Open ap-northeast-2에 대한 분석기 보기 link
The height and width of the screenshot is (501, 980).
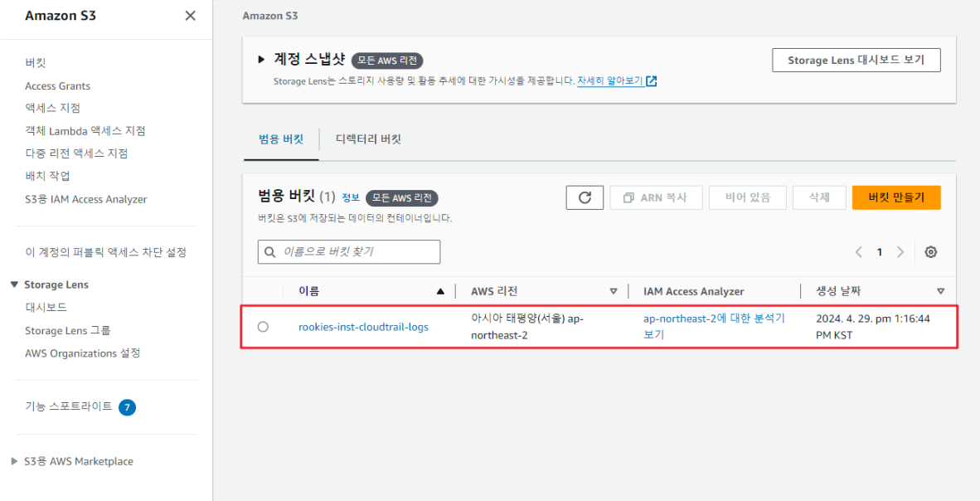coord(714,327)
